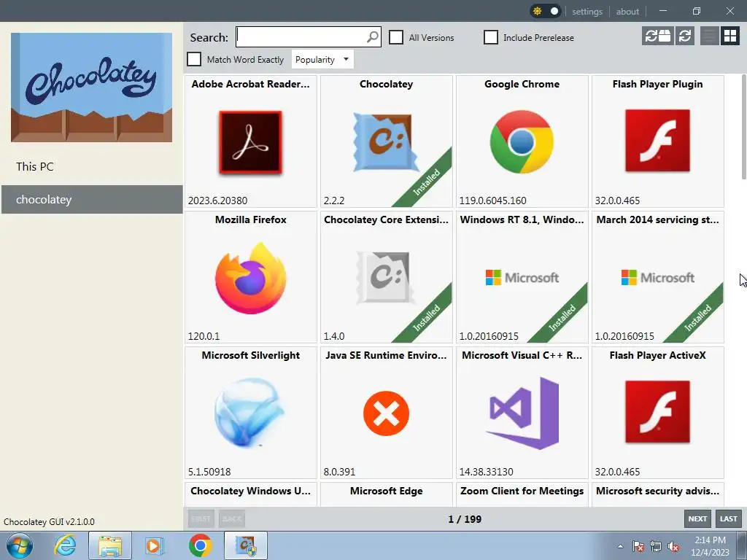Screen dimensions: 747x560
Task: Open the Windows Start menu
Action: (20, 545)
